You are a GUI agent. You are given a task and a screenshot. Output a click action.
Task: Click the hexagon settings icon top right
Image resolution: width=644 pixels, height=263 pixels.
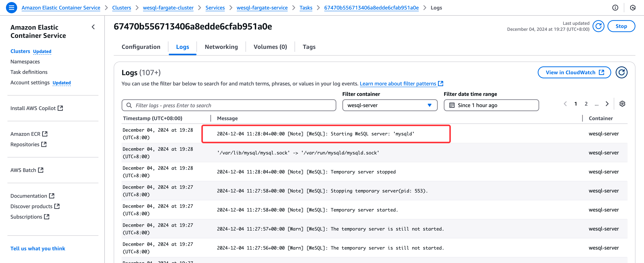coord(632,8)
